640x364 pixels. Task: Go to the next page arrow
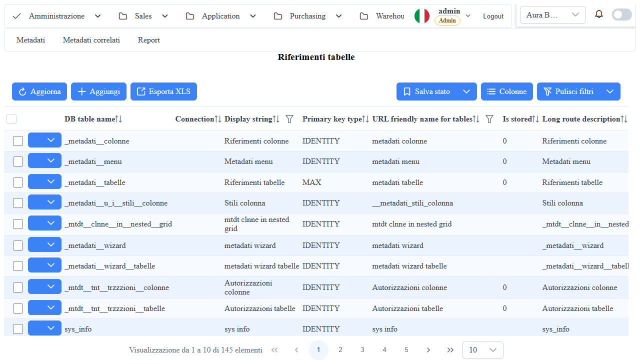tap(428, 350)
